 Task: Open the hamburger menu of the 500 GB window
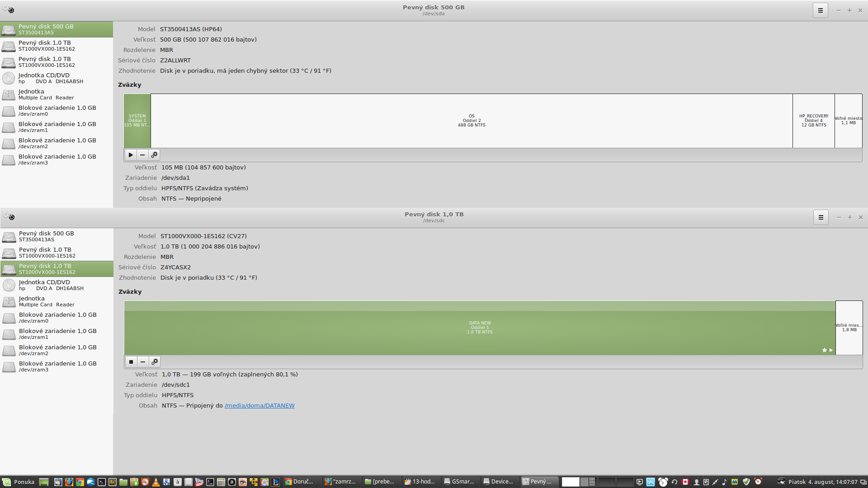(x=820, y=10)
